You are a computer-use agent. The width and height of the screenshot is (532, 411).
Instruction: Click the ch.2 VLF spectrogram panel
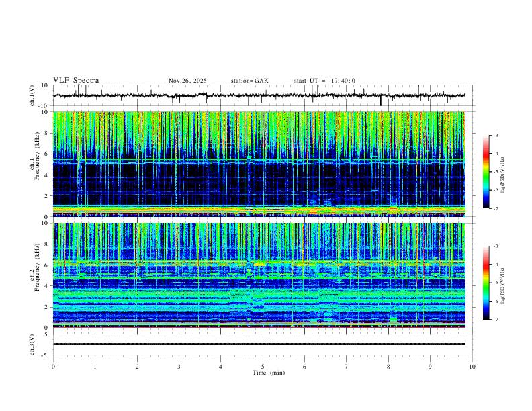(259, 275)
